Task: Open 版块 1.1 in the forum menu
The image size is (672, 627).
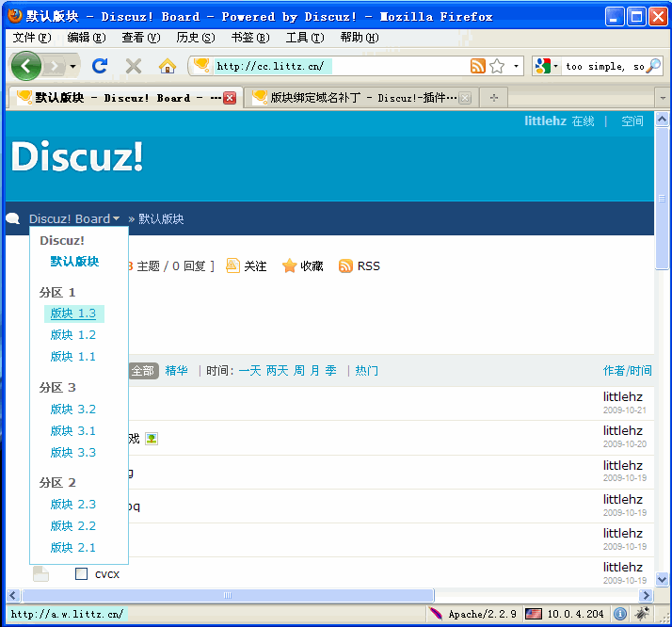Action: [x=73, y=356]
